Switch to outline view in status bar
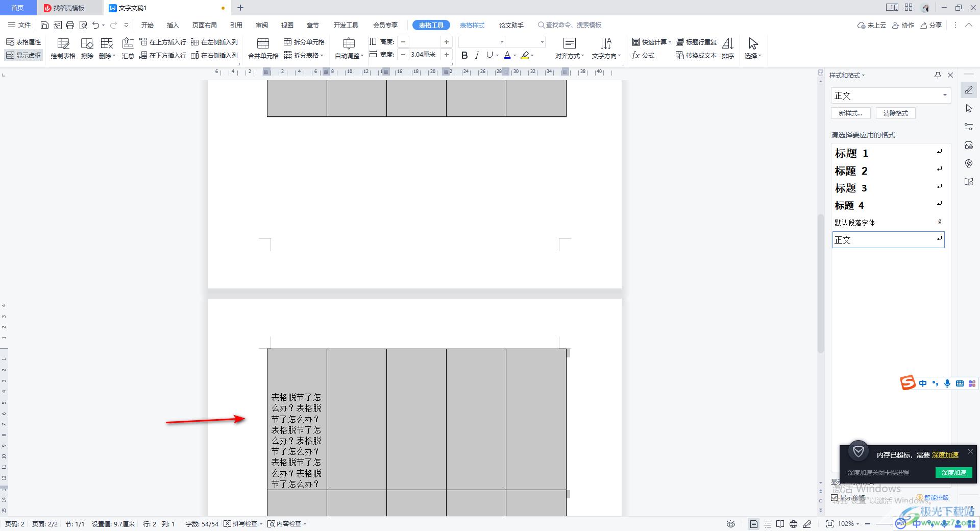The width and height of the screenshot is (980, 531). pyautogui.click(x=767, y=524)
